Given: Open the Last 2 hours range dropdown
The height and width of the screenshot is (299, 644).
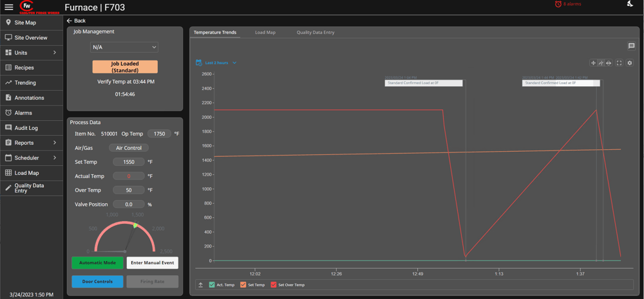Looking at the screenshot, I should coord(221,63).
